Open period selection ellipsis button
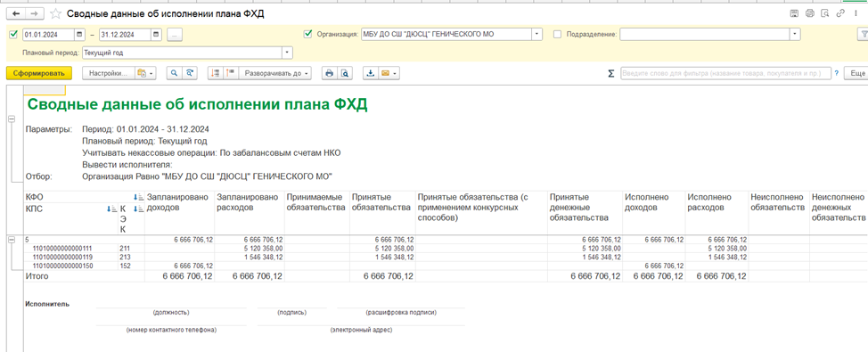 (x=175, y=35)
